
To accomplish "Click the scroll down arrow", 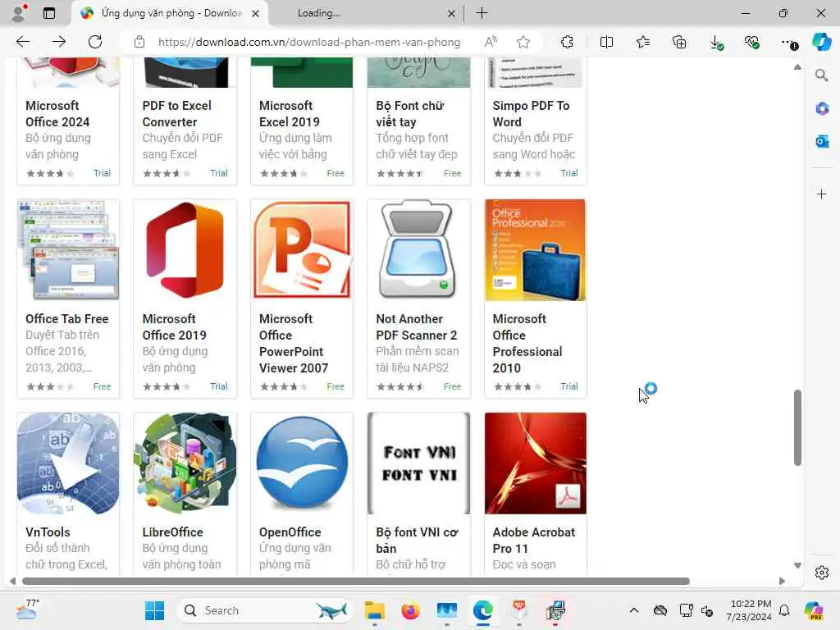I will 797,565.
